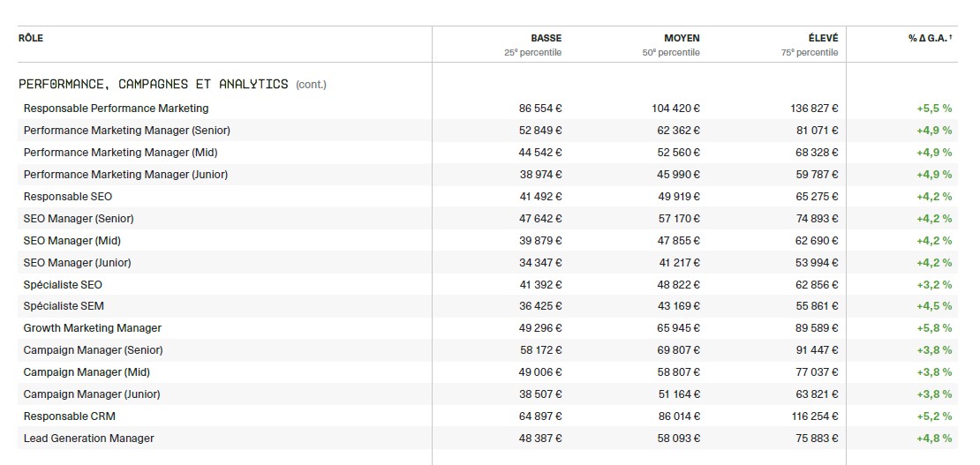This screenshot has height=465, width=980.
Task: Click the % Δ G.A. column header
Action: (x=930, y=38)
